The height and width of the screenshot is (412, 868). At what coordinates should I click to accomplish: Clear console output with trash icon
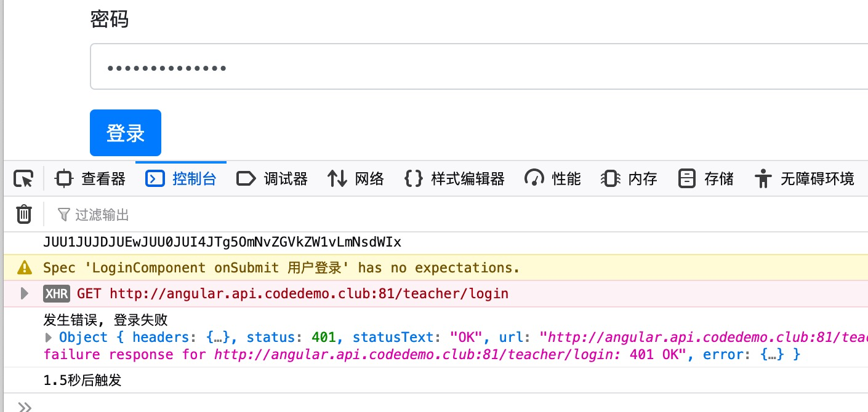(24, 215)
